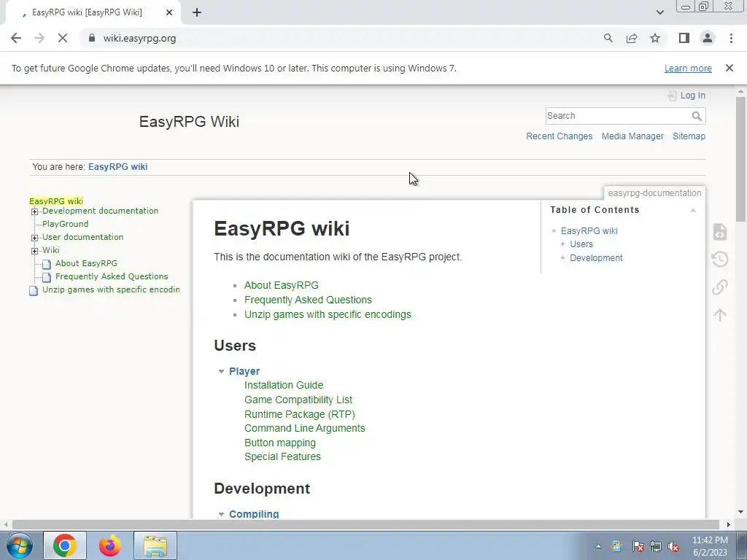Open the Chrome three-dot menu
747x560 pixels.
pyautogui.click(x=731, y=38)
